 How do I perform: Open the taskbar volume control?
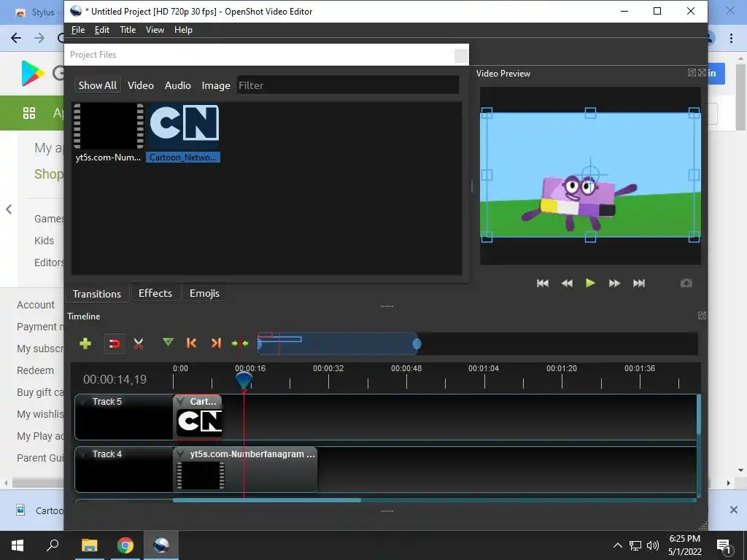point(653,545)
